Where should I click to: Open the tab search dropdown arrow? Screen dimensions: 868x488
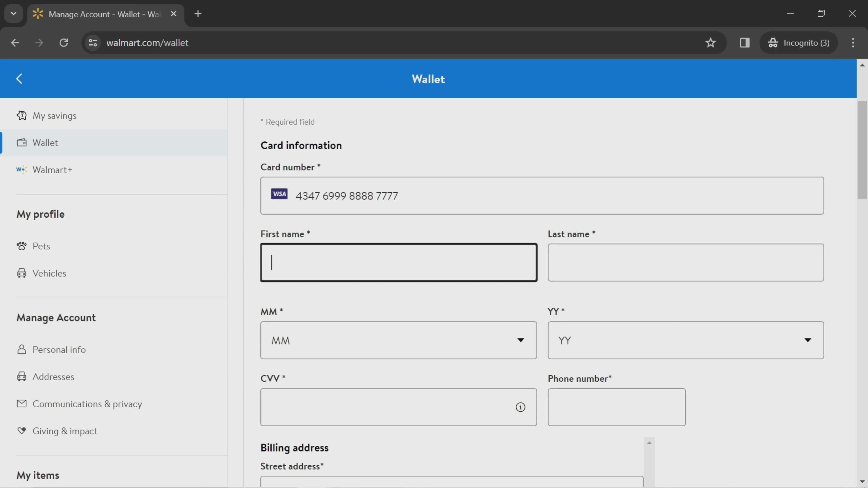[x=14, y=14]
